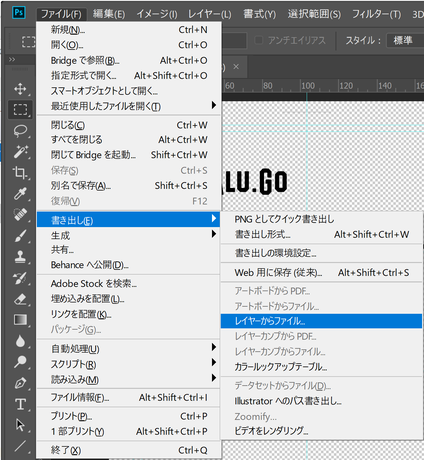
Task: Select the Rectangular Marquee tool
Action: click(x=20, y=109)
